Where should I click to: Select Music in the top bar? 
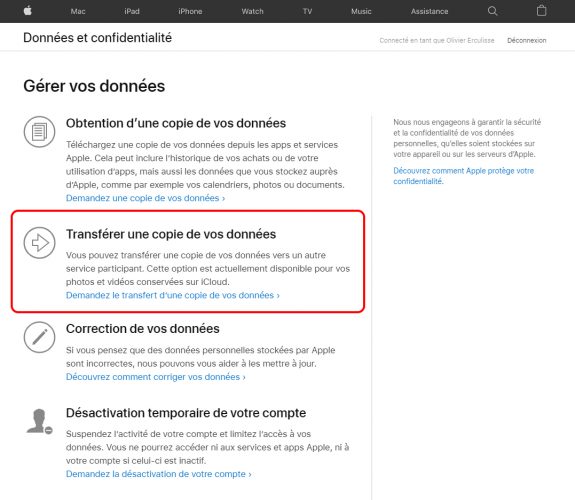(x=361, y=11)
